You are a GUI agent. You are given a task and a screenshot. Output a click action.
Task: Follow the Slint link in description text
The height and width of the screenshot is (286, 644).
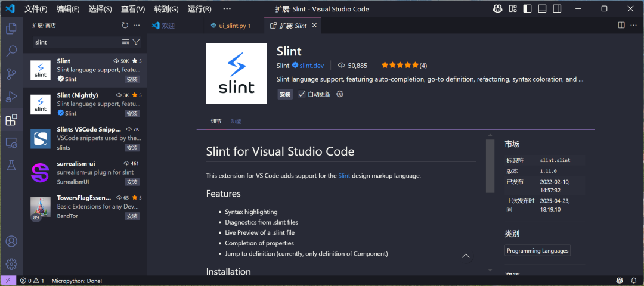point(344,176)
